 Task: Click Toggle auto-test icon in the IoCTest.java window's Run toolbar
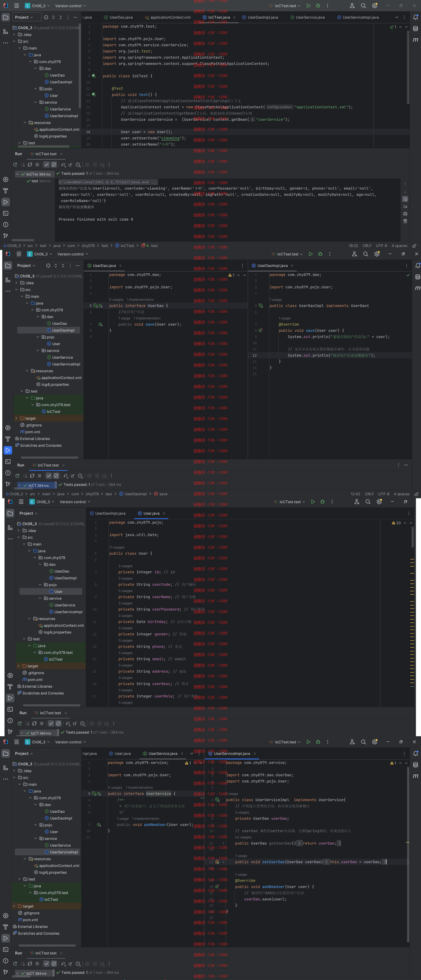click(x=30, y=165)
